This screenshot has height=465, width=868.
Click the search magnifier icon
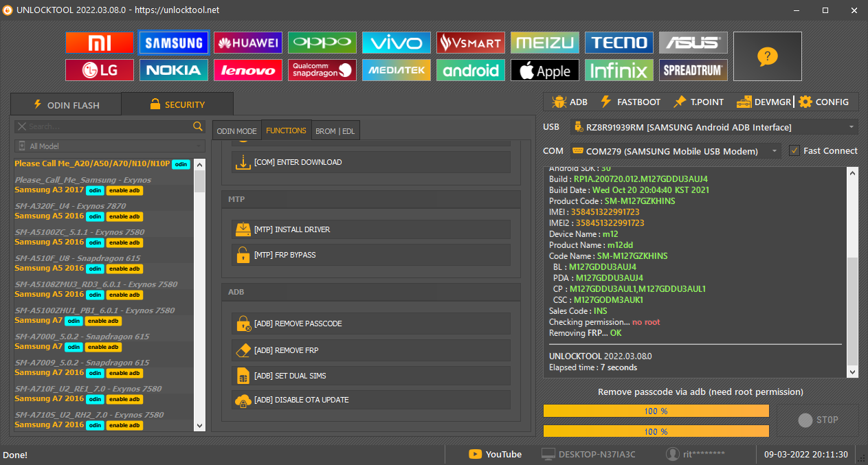coord(198,126)
